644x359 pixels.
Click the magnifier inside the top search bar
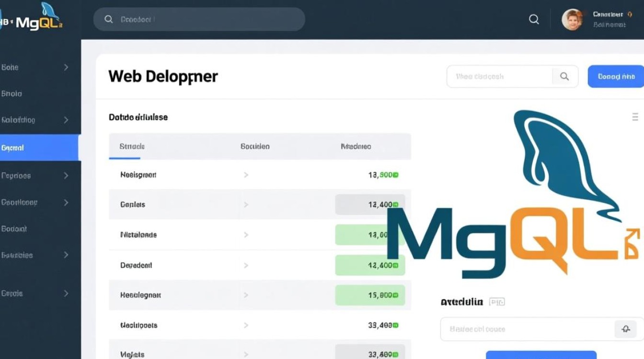click(x=109, y=19)
